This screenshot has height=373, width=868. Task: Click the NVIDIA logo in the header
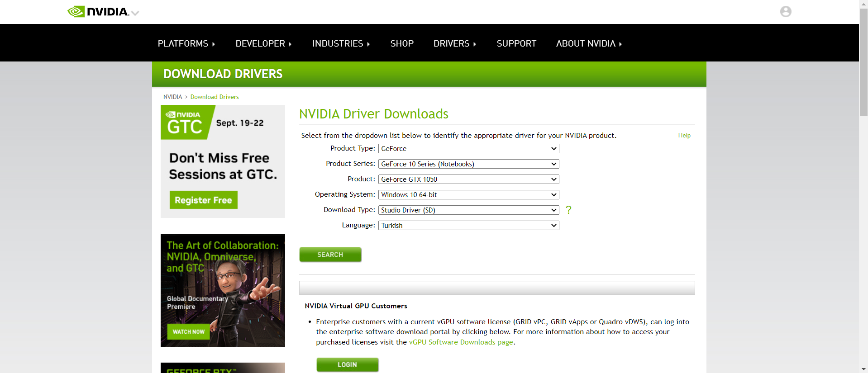pyautogui.click(x=98, y=12)
